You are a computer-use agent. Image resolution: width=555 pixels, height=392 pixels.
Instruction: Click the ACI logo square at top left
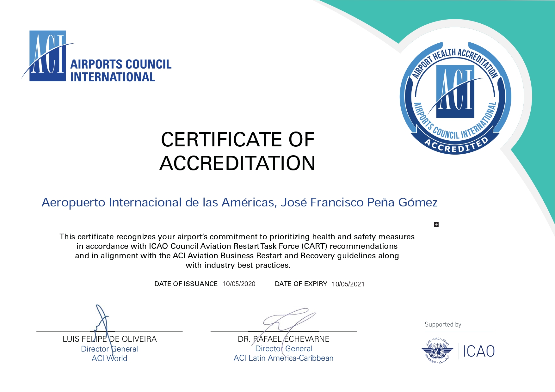pyautogui.click(x=48, y=56)
